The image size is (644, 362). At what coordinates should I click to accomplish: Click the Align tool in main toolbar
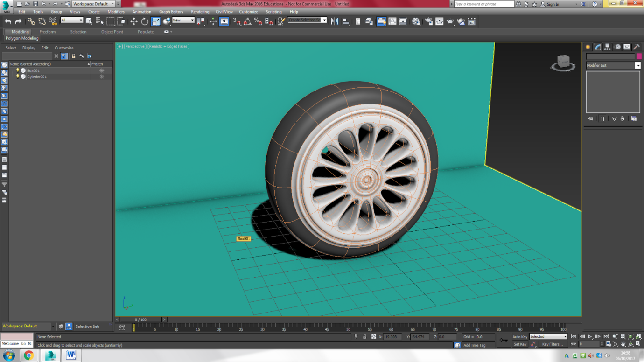click(x=346, y=21)
